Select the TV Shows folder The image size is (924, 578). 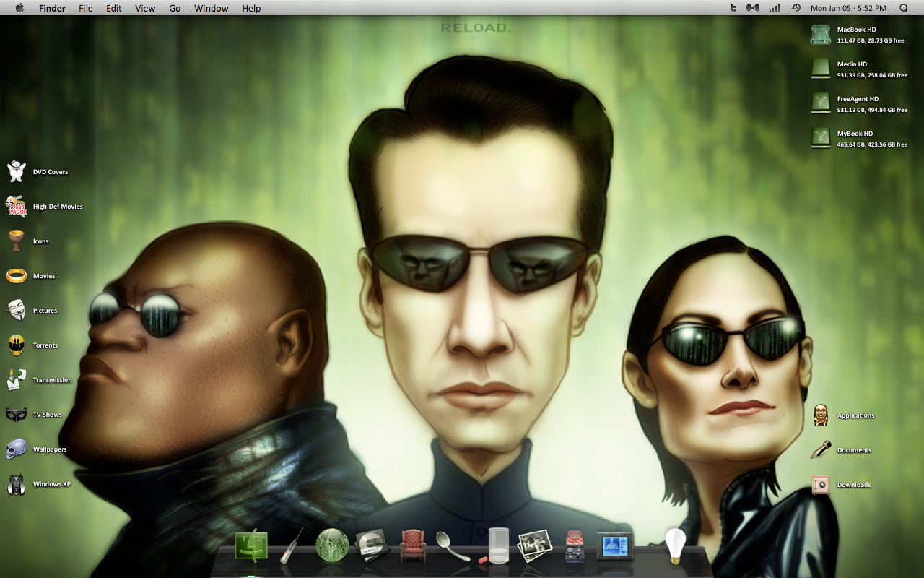pos(17,415)
